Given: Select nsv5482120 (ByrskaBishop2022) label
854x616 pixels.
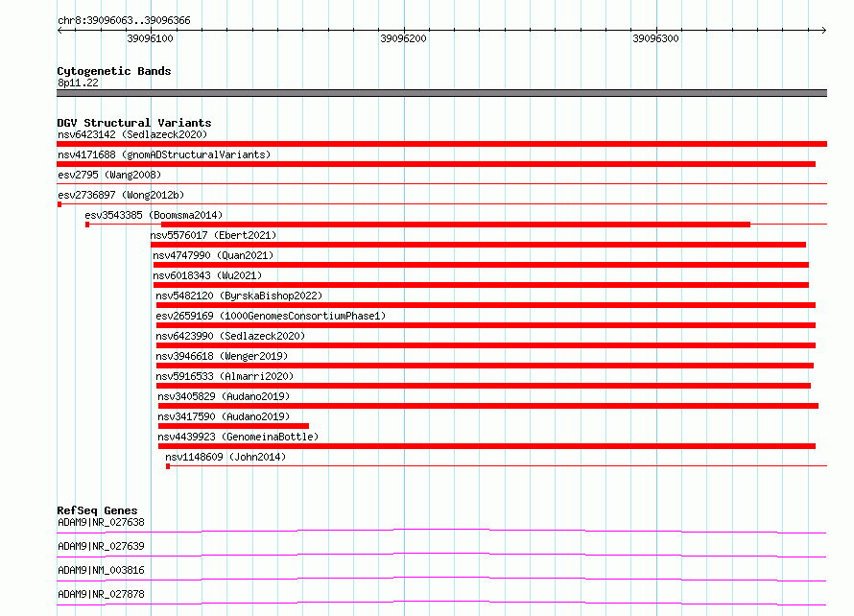Looking at the screenshot, I should click(x=239, y=296).
